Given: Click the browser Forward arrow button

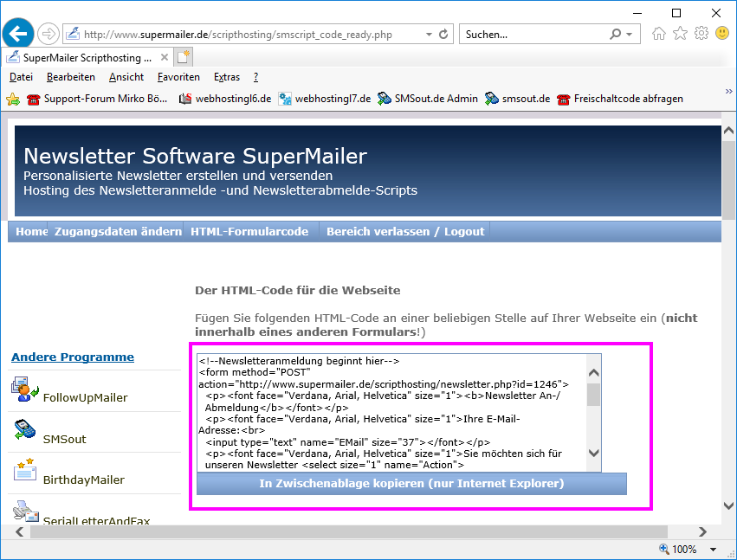Looking at the screenshot, I should click(48, 34).
